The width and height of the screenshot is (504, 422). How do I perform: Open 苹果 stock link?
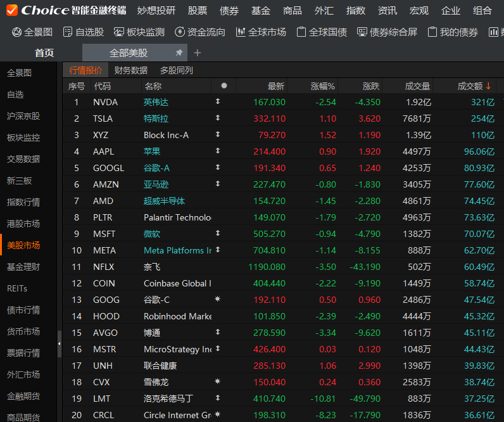[152, 151]
